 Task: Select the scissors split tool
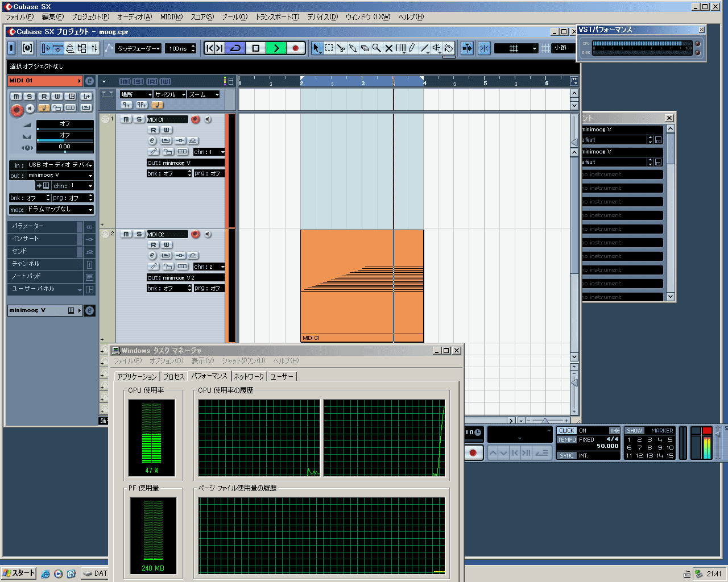click(x=341, y=48)
